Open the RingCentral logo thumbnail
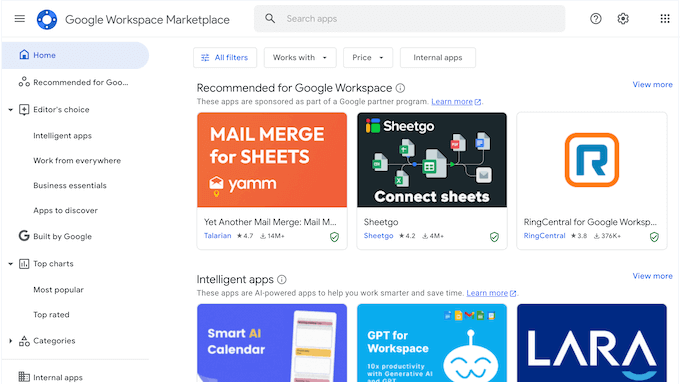The height and width of the screenshot is (384, 680). pyautogui.click(x=592, y=160)
